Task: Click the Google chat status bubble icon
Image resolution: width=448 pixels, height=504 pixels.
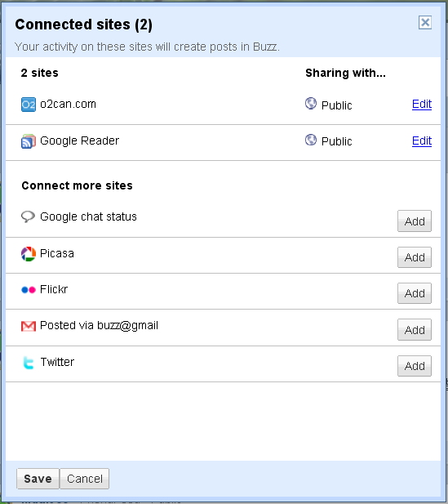Action: 28,216
